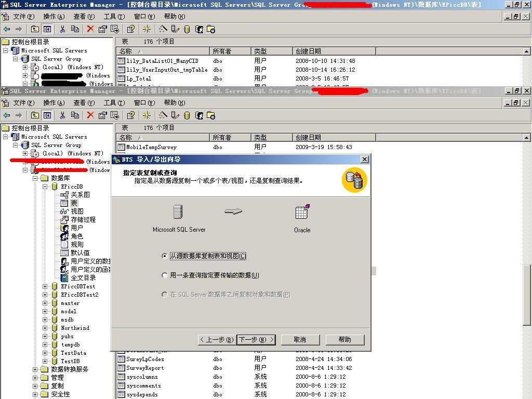This screenshot has width=532, height=399.
Task: Select 用户 users node in tree
Action: pos(77,228)
